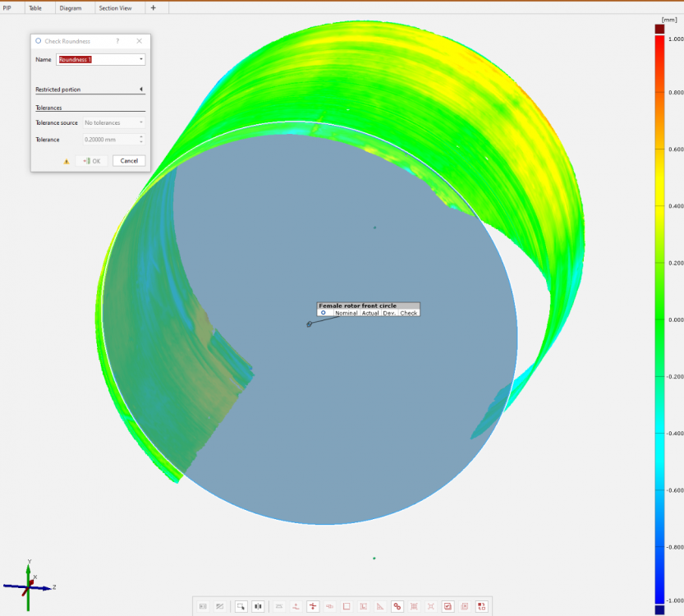Click the selection rectangle tool in bottom toolbar
The image size is (684, 616).
click(x=241, y=606)
